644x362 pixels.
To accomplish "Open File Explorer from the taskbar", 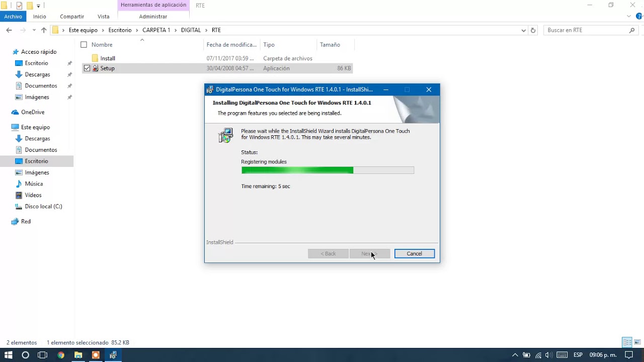I will coord(78,355).
